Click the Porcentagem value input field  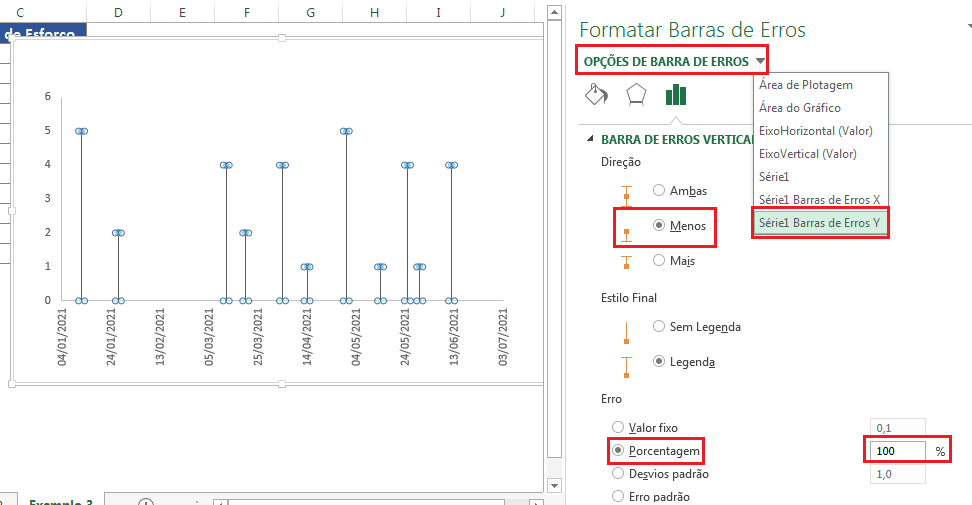tap(897, 451)
